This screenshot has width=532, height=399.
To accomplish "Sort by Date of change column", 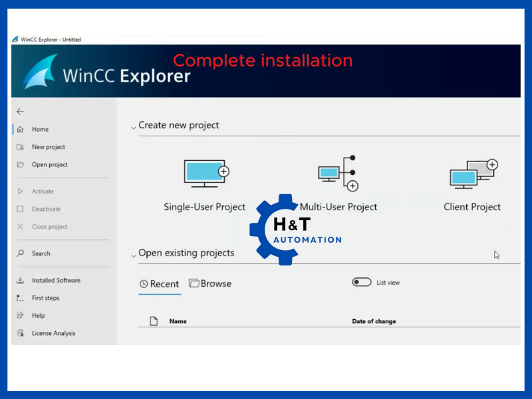I will click(x=374, y=321).
